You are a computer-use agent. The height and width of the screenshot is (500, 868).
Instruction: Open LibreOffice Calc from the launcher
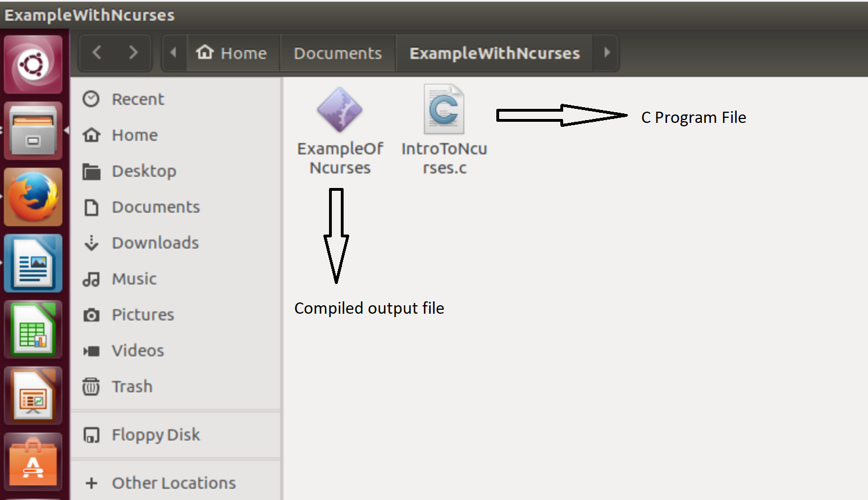point(33,329)
